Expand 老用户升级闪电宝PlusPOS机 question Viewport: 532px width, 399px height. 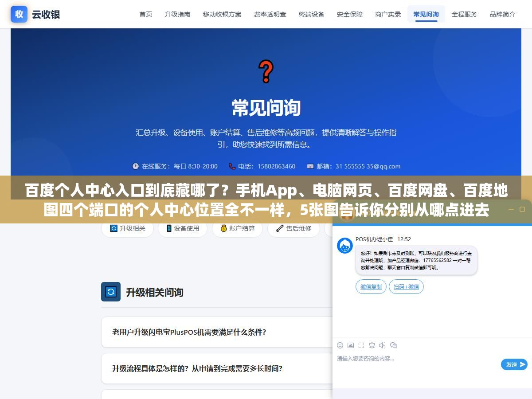[217, 332]
